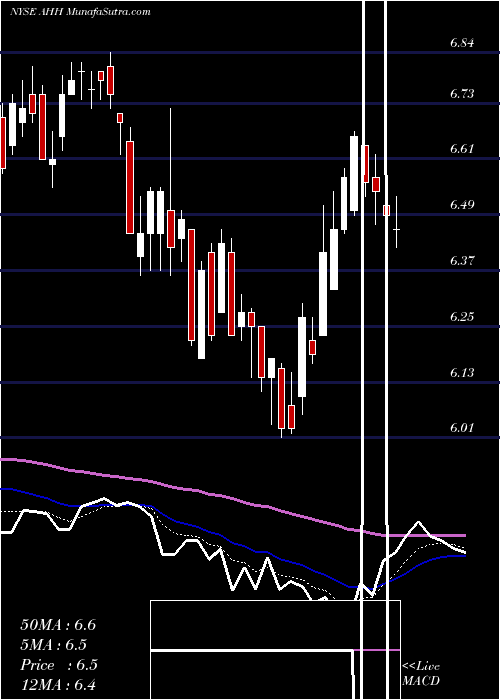This screenshot has width=500, height=700.
Task: Select the 6.73 price axis label
Action: 462,94
